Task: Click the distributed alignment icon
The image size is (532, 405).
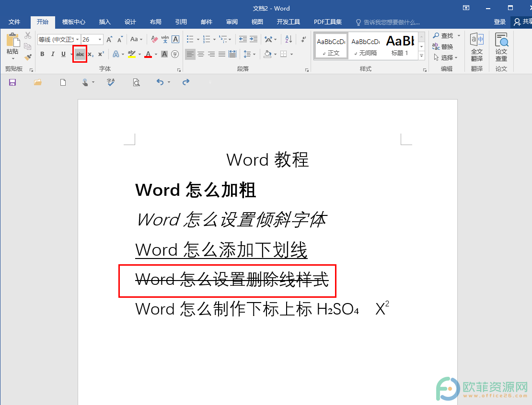Action: click(x=232, y=54)
